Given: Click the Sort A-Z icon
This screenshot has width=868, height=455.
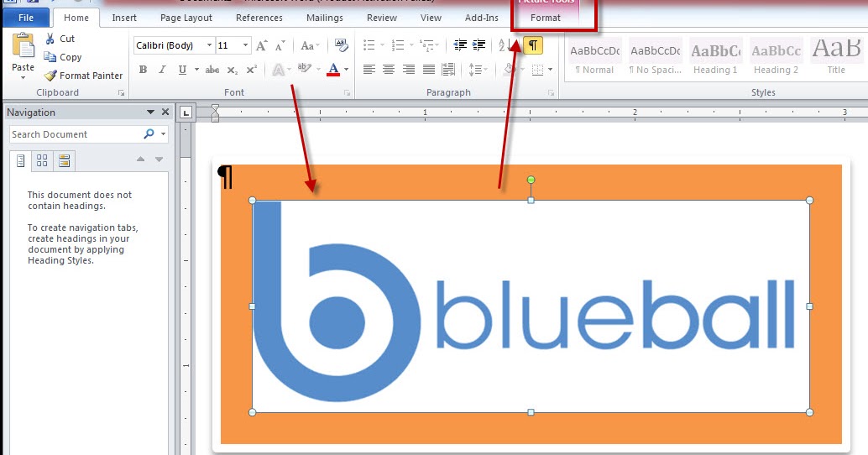Looking at the screenshot, I should point(504,45).
